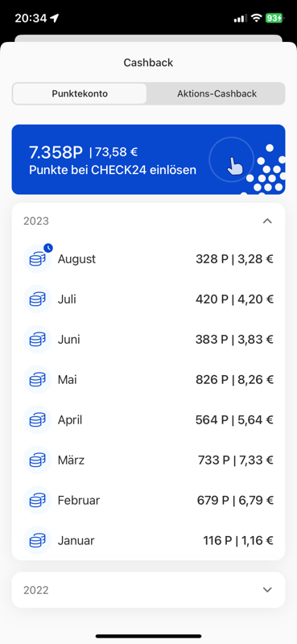This screenshot has width=297, height=644.
Task: Open the Mai 826 P entry
Action: tap(148, 380)
